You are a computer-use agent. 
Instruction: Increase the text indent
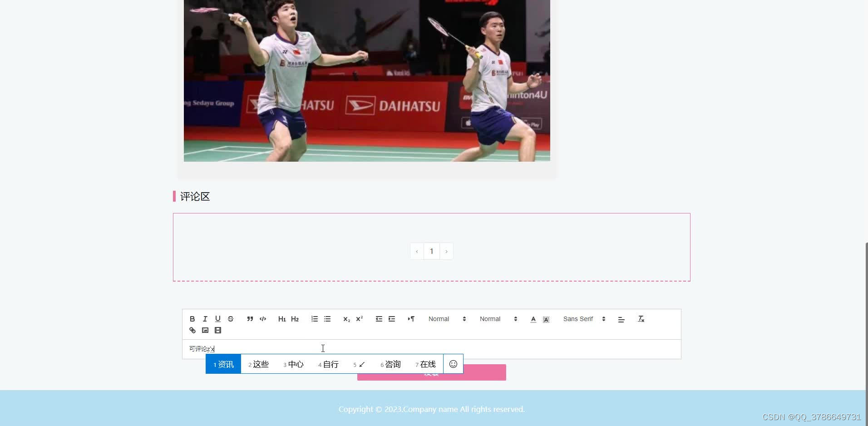click(x=392, y=319)
